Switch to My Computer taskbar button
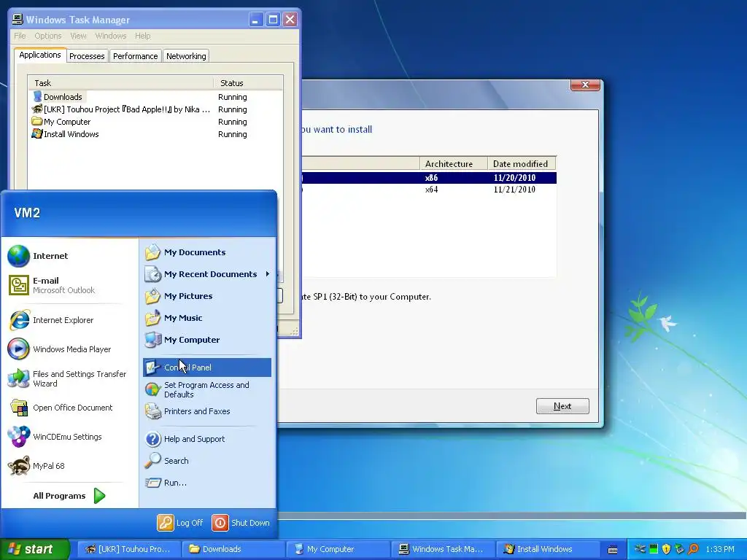Viewport: 747px width, 560px height. click(338, 549)
